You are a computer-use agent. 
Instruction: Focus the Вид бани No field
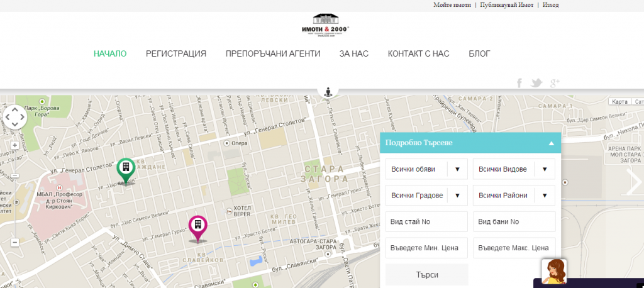pyautogui.click(x=514, y=222)
